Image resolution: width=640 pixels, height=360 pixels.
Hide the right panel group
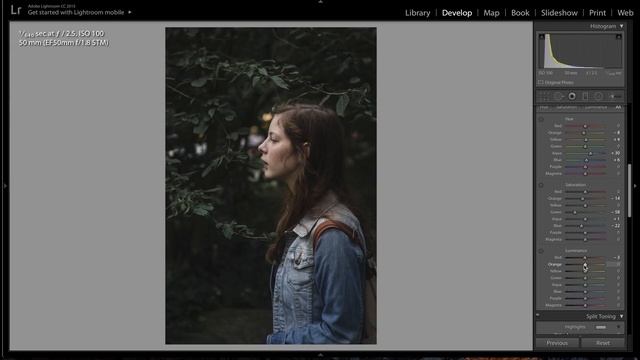[635, 186]
